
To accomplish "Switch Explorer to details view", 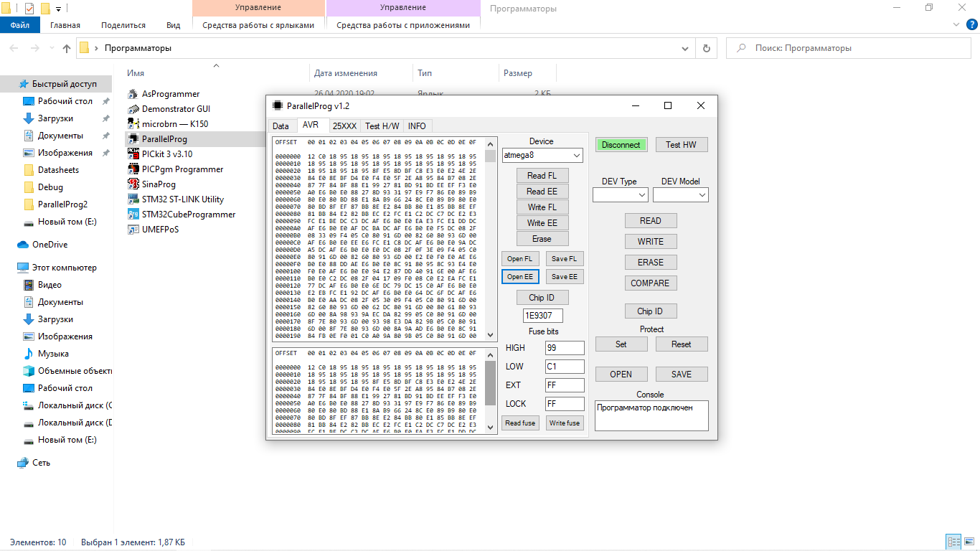I will pyautogui.click(x=953, y=542).
